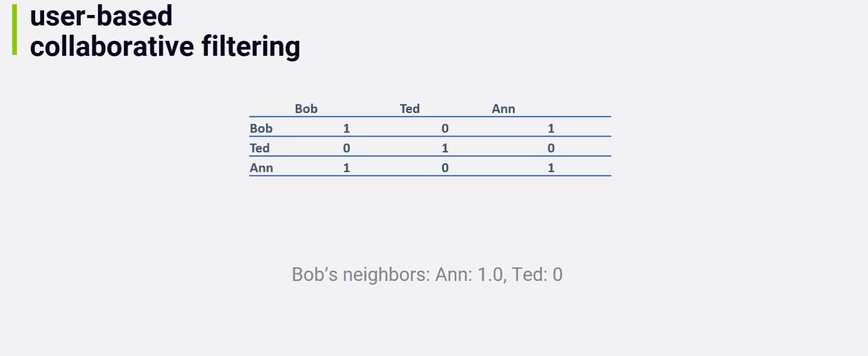
Task: Select the Ann row label
Action: [262, 168]
